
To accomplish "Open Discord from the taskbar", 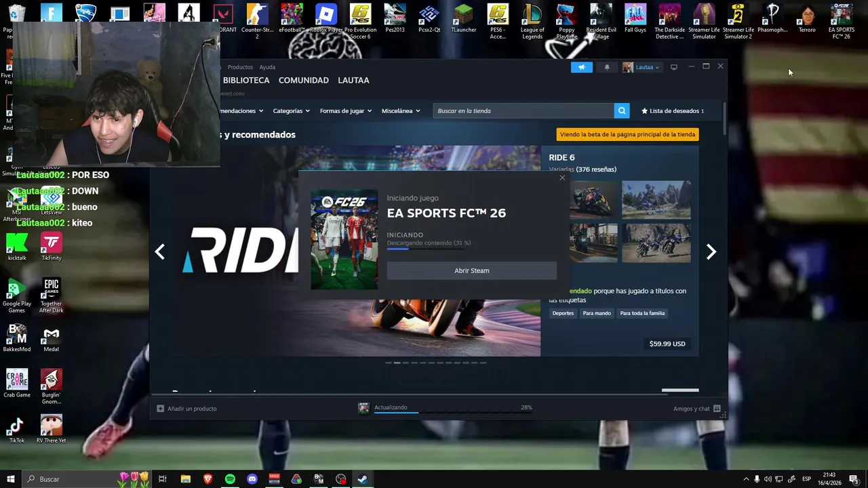I will tap(252, 479).
